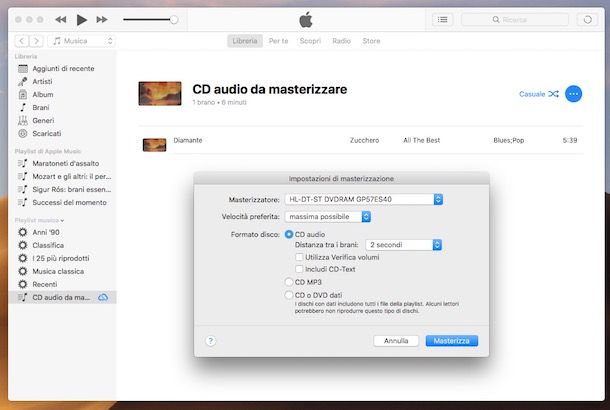The image size is (610, 410).
Task: Start playback with the play button
Action: 81,19
